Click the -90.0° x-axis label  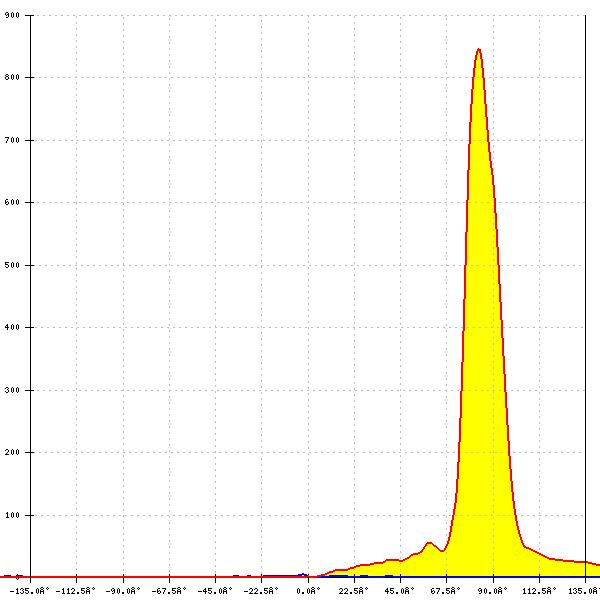pos(123,591)
